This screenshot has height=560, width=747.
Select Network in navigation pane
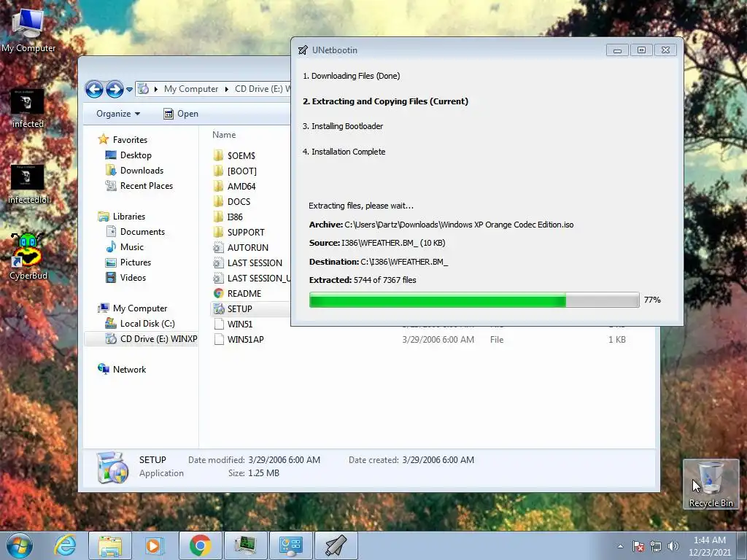122,370
